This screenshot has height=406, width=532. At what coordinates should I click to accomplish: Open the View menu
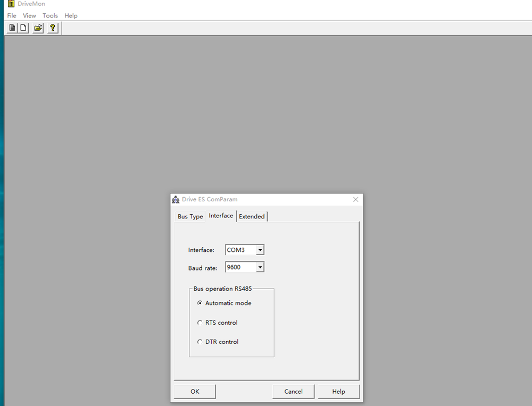point(29,15)
